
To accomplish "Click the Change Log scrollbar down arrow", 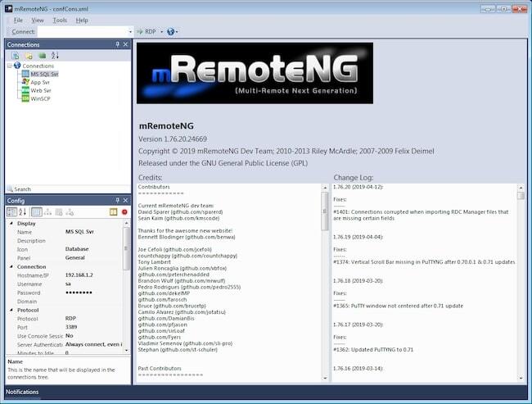I will (x=521, y=378).
